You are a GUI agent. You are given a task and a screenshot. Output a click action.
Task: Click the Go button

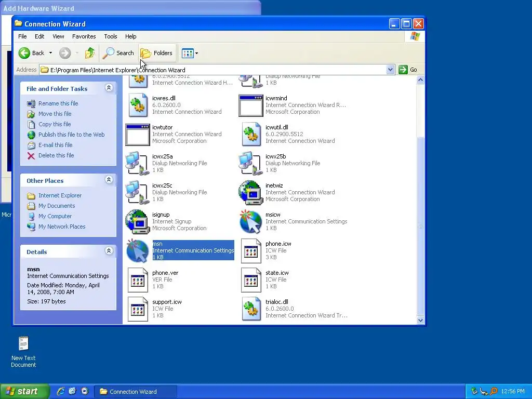pos(408,70)
